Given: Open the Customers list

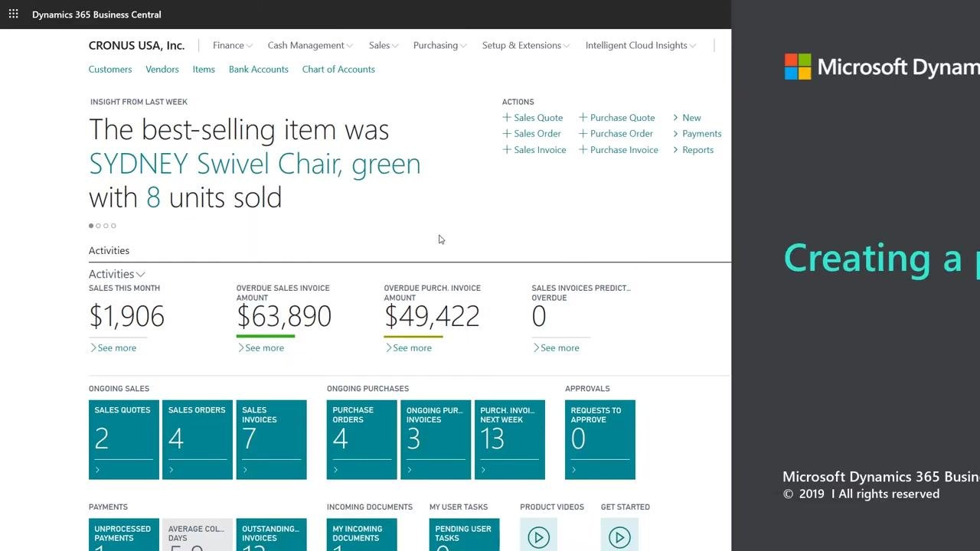Looking at the screenshot, I should coord(110,69).
